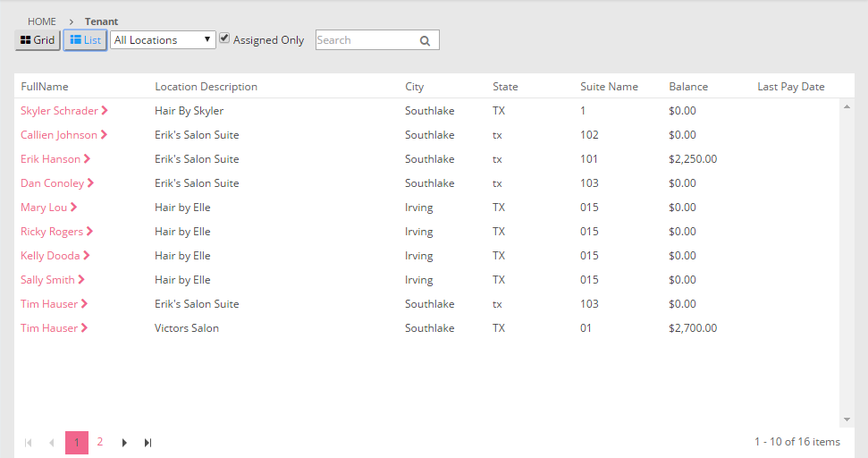Open Callien Johnson tenant link
Viewport: 868px width, 458px height.
[x=59, y=135]
